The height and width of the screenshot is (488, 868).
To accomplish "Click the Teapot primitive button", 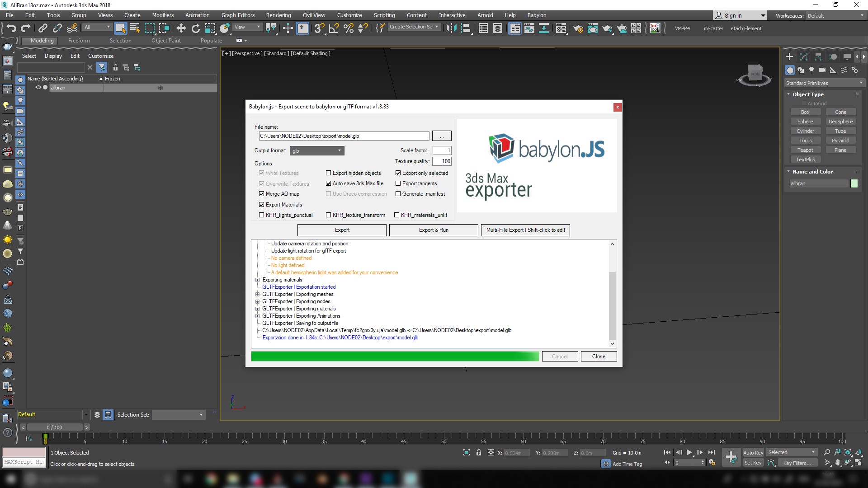I will tap(805, 150).
